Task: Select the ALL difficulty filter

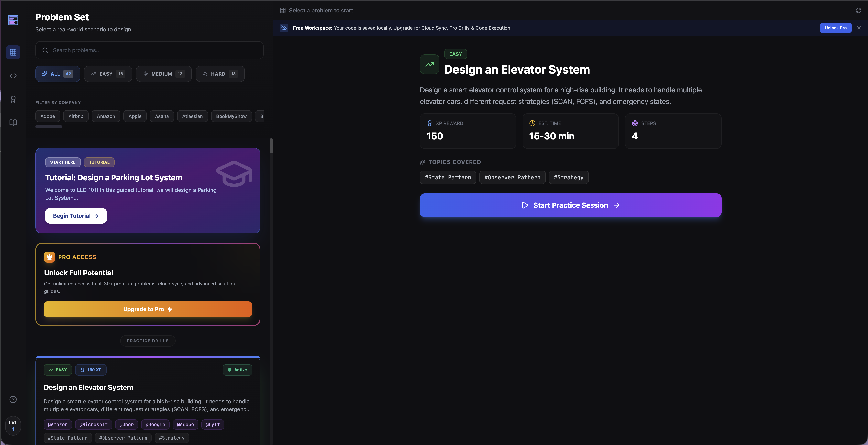Action: pos(58,74)
